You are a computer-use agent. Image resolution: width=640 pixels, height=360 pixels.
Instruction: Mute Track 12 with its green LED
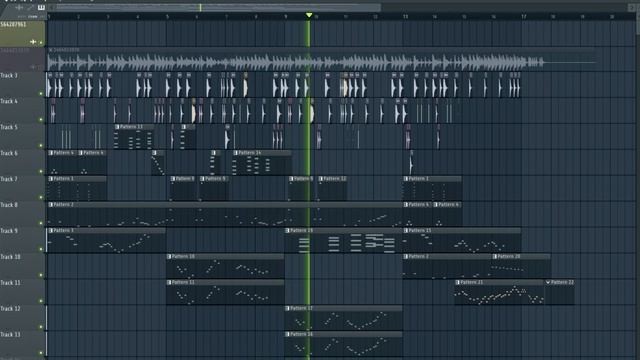tap(41, 327)
